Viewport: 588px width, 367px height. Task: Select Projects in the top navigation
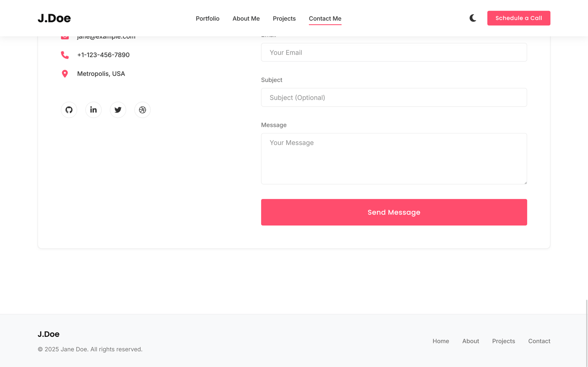tap(284, 18)
